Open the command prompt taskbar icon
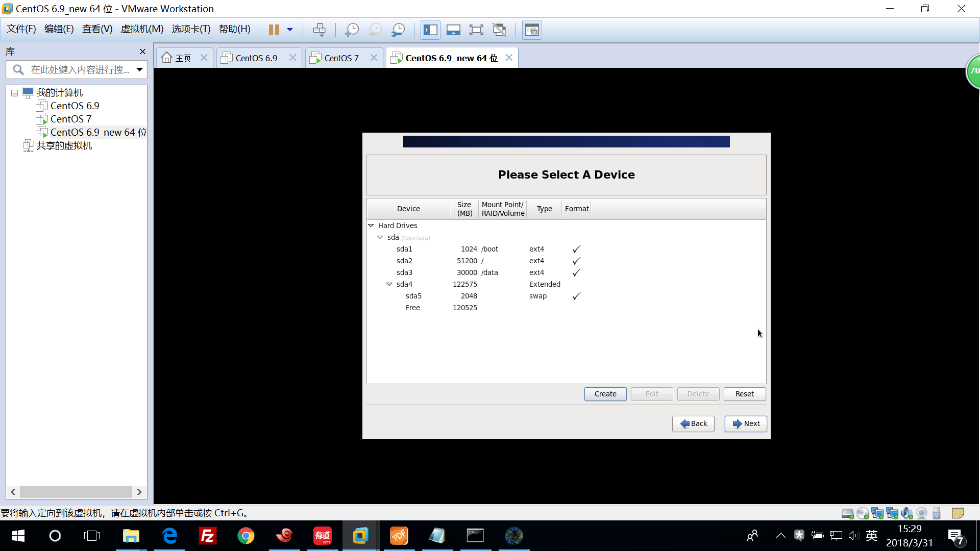 [x=475, y=536]
